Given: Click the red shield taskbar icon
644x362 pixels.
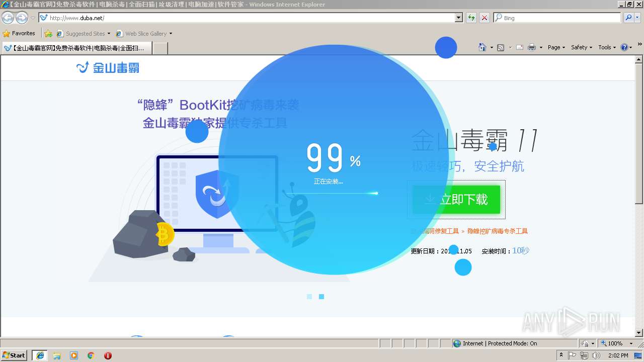Looking at the screenshot, I should click(108, 355).
